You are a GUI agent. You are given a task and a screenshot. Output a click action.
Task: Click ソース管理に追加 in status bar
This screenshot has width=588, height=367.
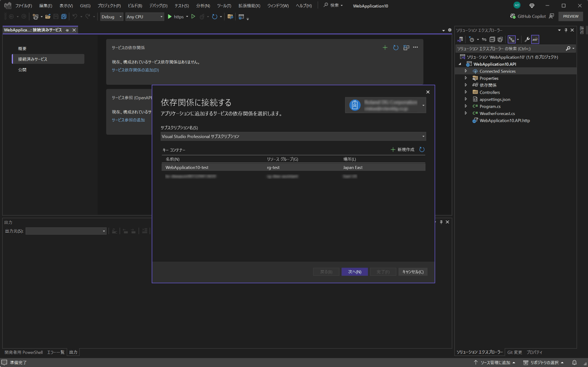495,362
